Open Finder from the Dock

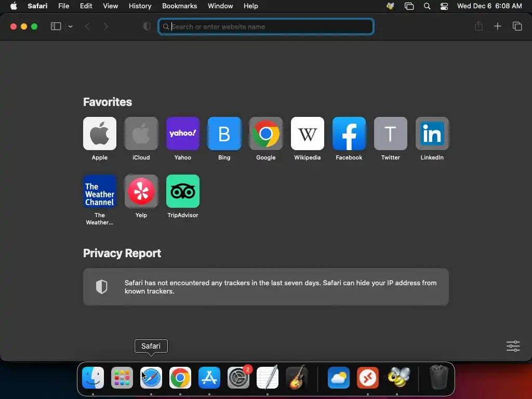(x=93, y=378)
